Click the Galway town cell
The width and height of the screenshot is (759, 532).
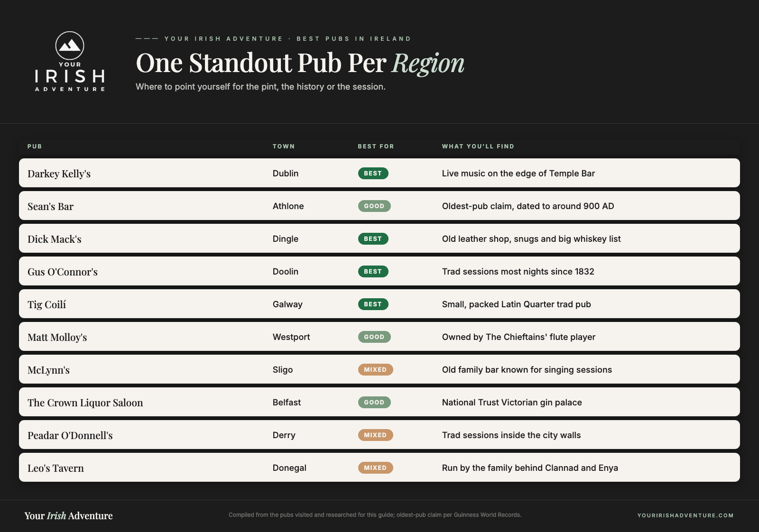click(287, 304)
